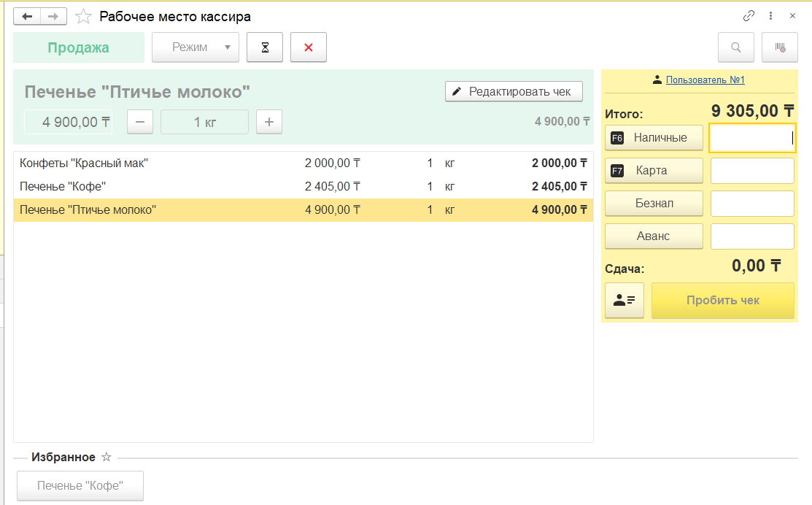The image size is (812, 505).
Task: Click the hourglass deferred receipt icon
Action: click(x=265, y=47)
